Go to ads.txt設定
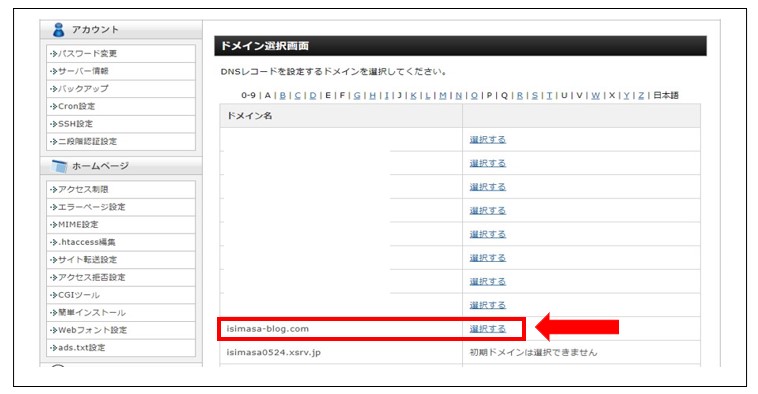Screen dimensions: 758x394 tap(81, 348)
